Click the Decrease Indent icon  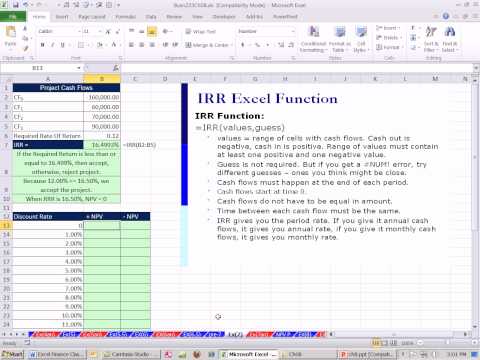pos(165,45)
